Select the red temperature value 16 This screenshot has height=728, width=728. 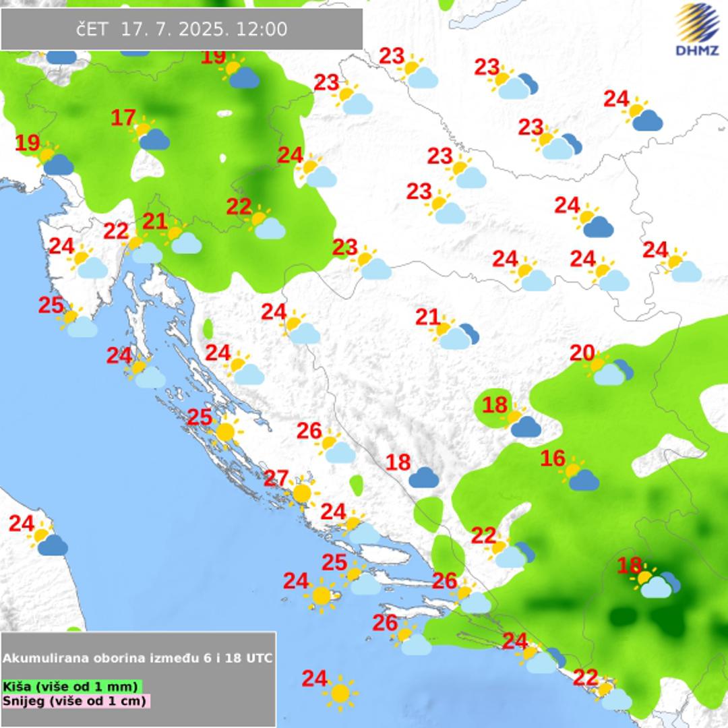(x=553, y=458)
